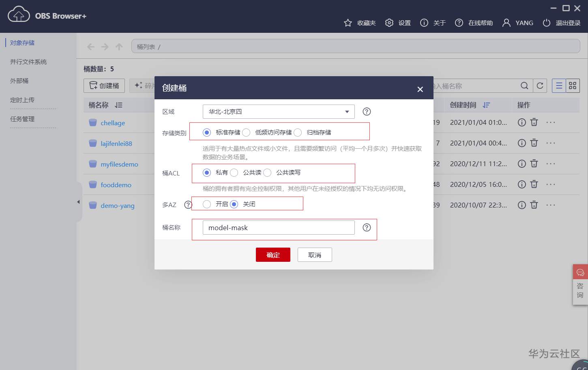Screen dimensions: 588x370
Task: Delete the demo-yang bucket
Action: click(x=534, y=205)
